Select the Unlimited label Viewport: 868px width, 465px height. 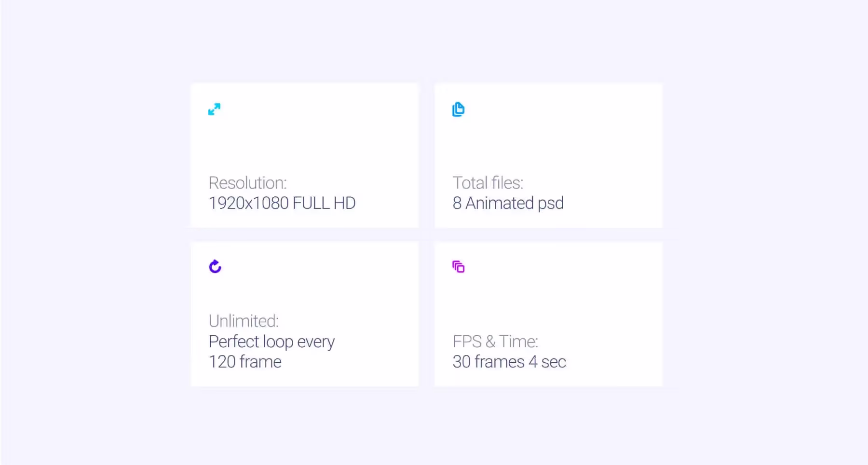click(x=244, y=321)
